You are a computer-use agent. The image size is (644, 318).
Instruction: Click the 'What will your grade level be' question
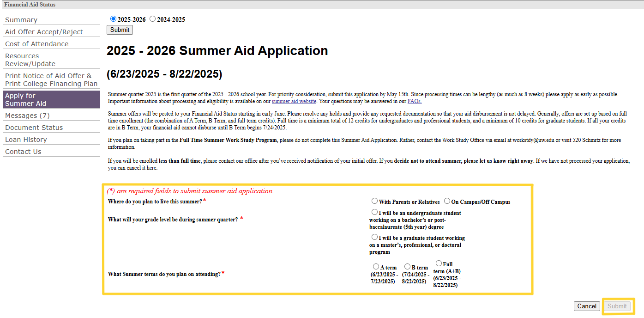(173, 220)
